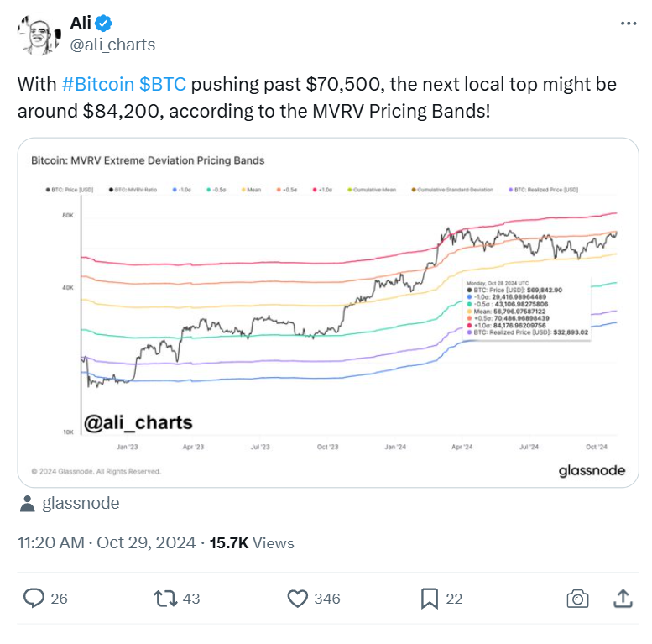Like the tweet with heart icon

[298, 599]
